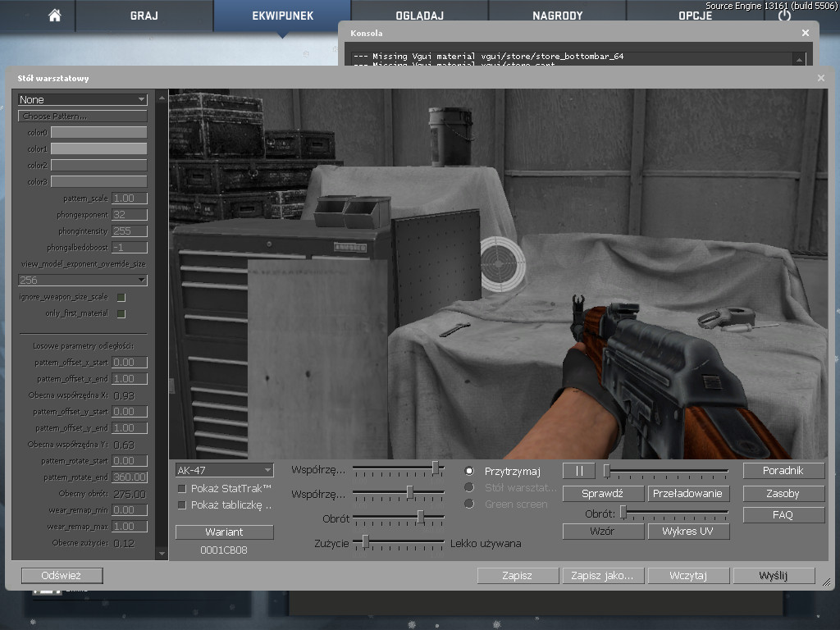Click the pattern_rotate_end field

click(130, 477)
